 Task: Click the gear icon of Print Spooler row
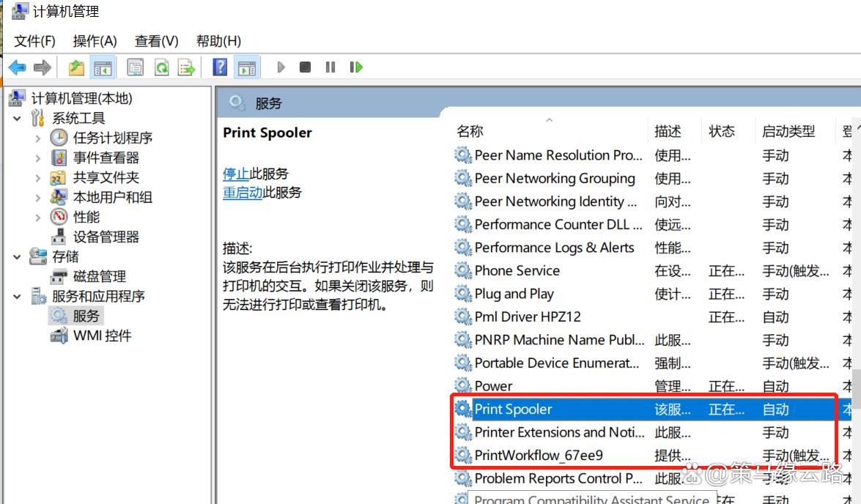[x=463, y=409]
